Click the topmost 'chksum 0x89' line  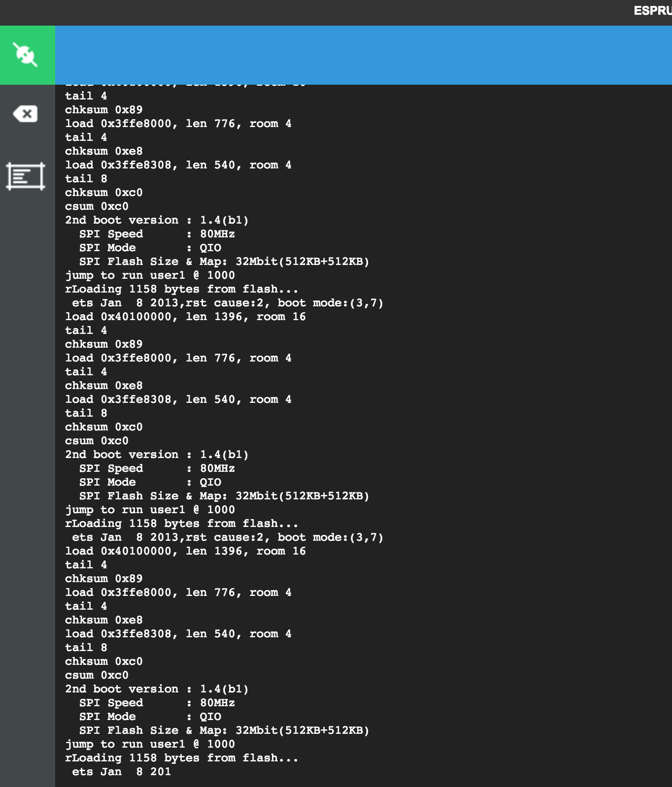103,110
